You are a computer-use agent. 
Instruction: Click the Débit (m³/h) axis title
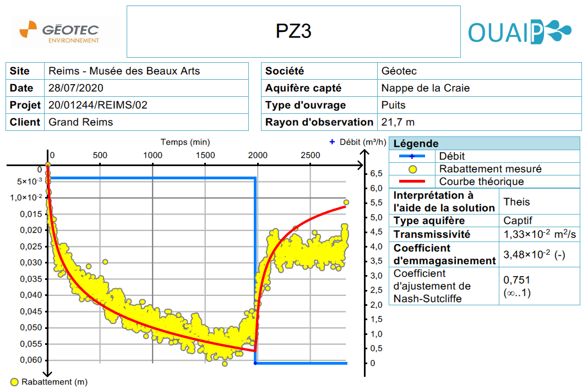[x=362, y=142]
